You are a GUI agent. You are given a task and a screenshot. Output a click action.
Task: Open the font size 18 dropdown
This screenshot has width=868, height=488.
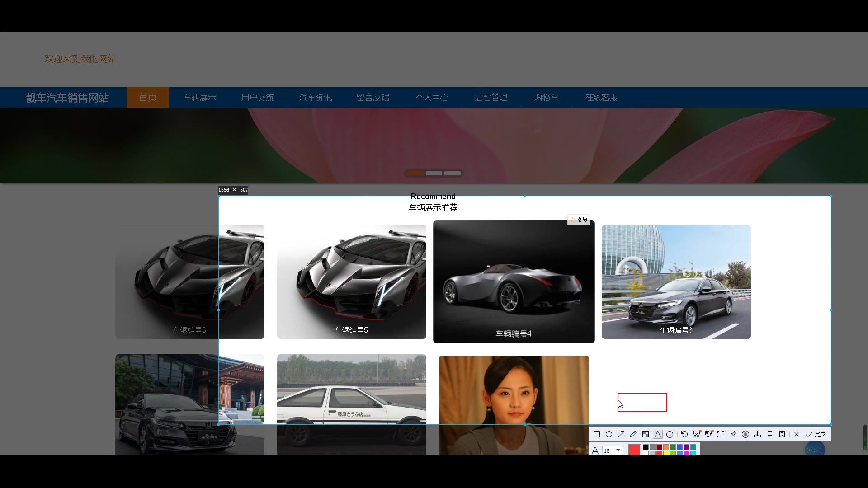(x=618, y=450)
